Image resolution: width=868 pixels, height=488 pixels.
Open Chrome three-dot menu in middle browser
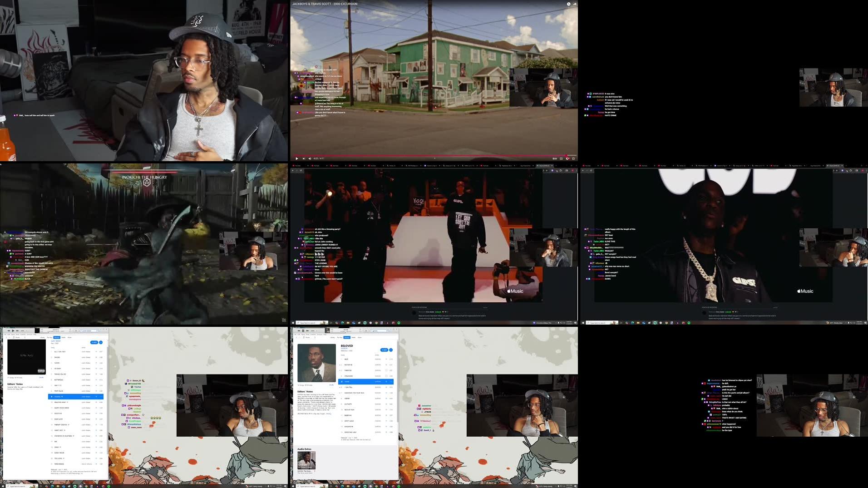point(577,170)
